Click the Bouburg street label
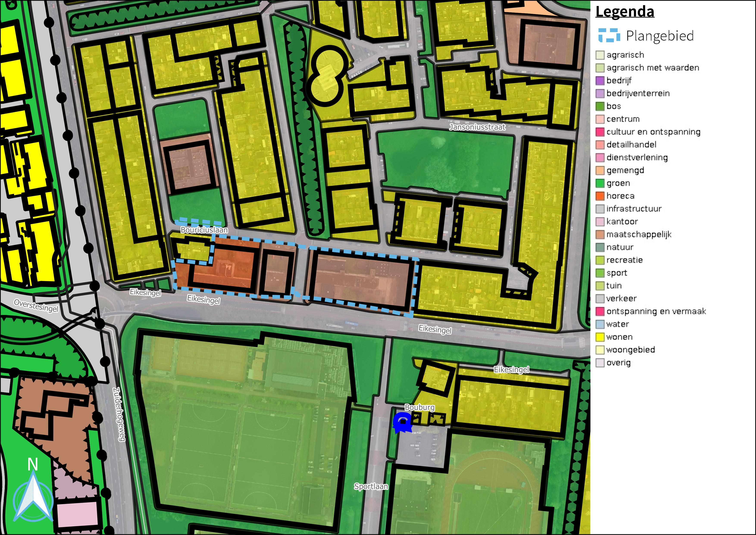Image resolution: width=756 pixels, height=535 pixels. pos(419,408)
